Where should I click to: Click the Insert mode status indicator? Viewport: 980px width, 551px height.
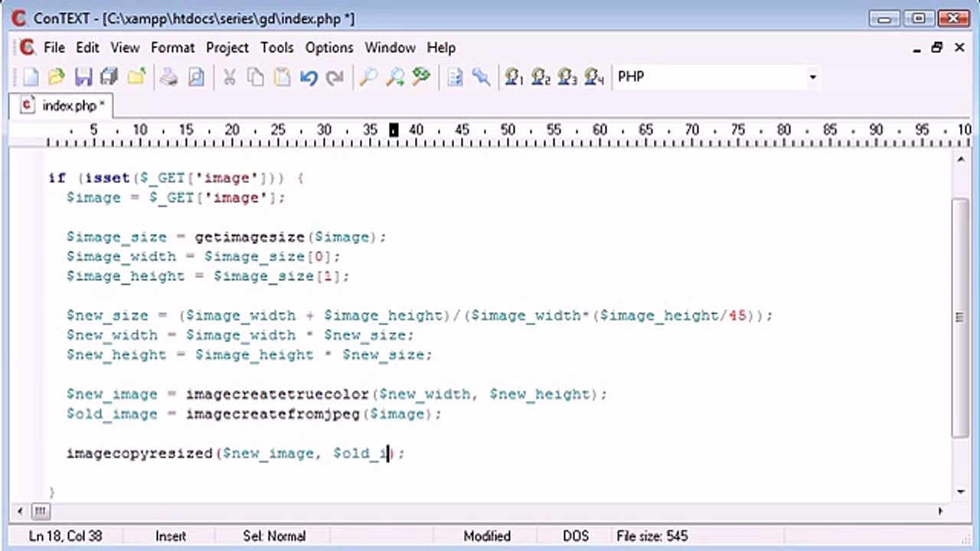click(171, 536)
